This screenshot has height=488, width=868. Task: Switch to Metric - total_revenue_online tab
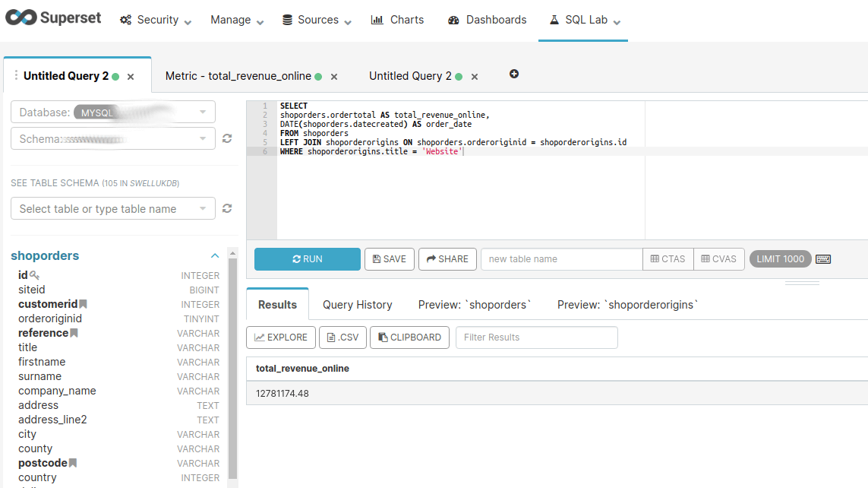[x=238, y=76]
